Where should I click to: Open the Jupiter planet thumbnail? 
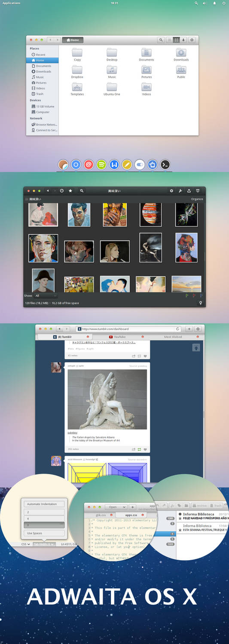click(x=150, y=215)
